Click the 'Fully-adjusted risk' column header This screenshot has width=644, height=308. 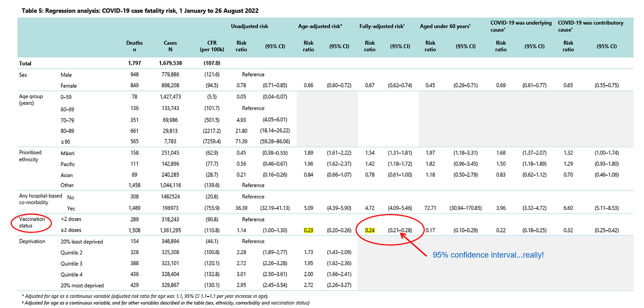[x=382, y=27]
